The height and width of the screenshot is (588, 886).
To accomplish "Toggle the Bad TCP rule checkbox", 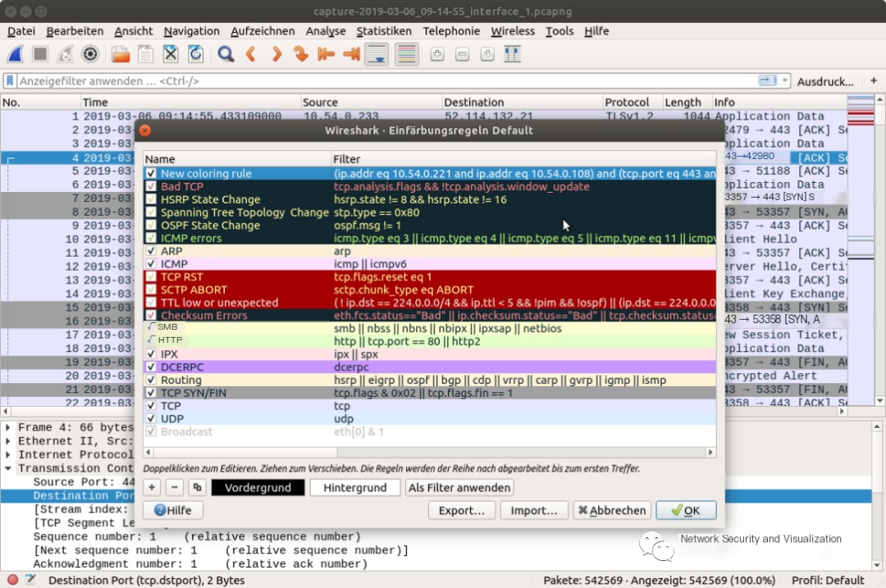I will pos(151,186).
